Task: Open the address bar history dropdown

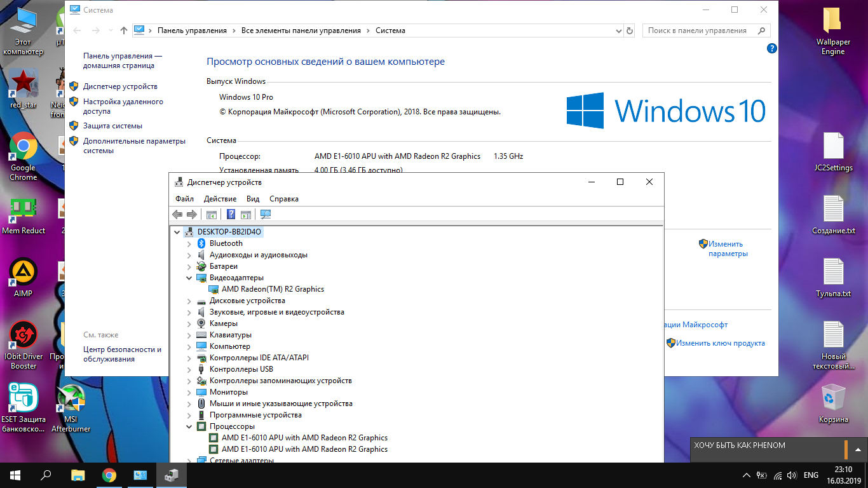Action: [x=620, y=30]
